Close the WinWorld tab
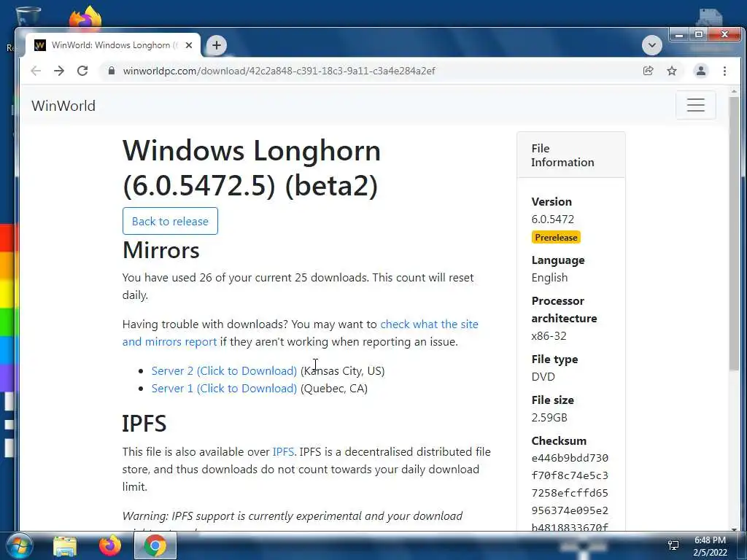 click(189, 45)
